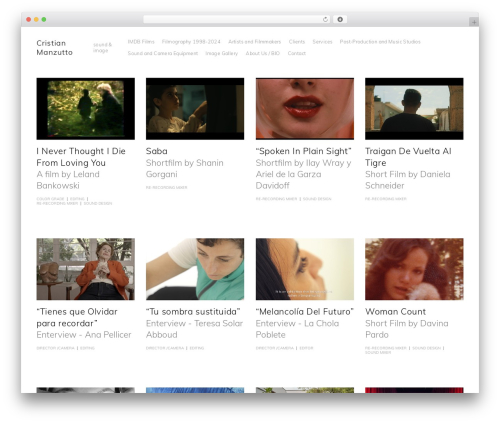Click "Enterview - Teresa Solar Abboud" subtitle
Image resolution: width=500 pixels, height=423 pixels.
(195, 329)
